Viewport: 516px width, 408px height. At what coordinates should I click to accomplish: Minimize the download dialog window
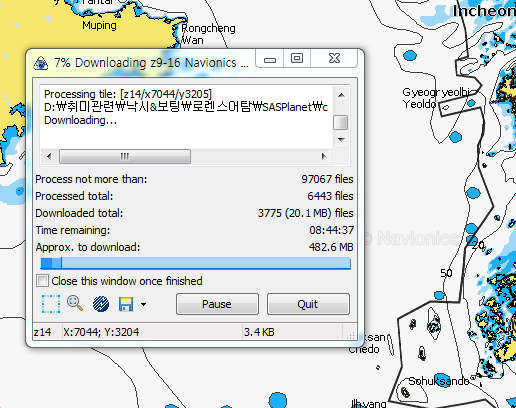270,59
